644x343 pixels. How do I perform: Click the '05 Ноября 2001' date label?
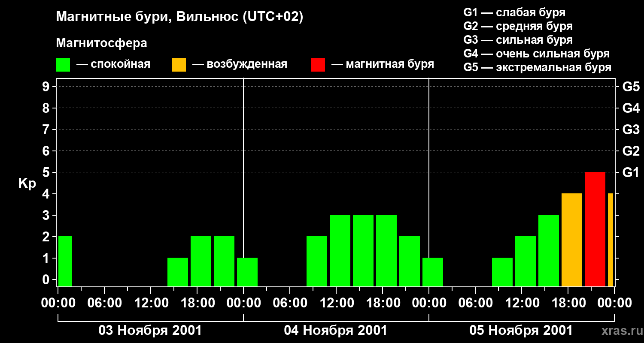(521, 331)
